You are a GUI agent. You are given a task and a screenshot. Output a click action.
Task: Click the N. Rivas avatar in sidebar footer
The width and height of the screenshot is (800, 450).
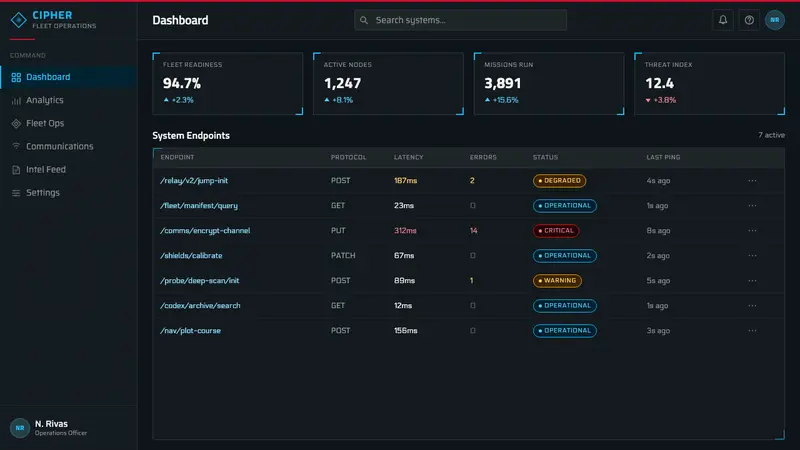pos(20,428)
